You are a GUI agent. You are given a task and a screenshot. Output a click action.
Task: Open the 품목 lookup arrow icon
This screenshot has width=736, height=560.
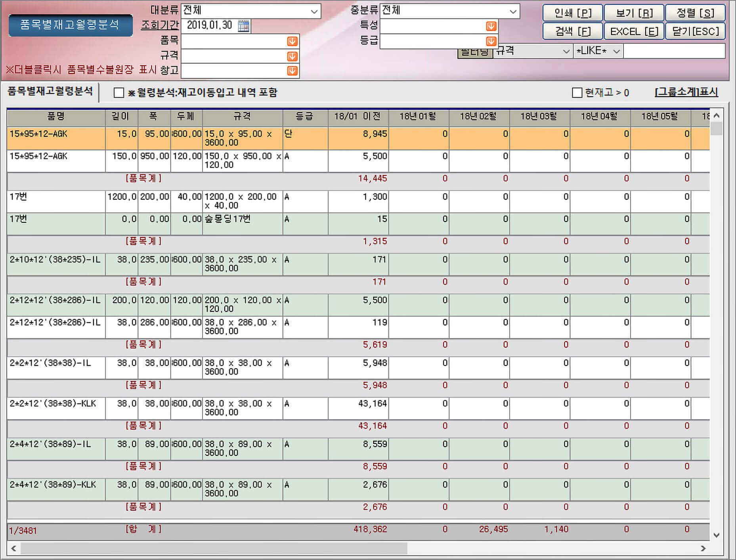coord(292,41)
